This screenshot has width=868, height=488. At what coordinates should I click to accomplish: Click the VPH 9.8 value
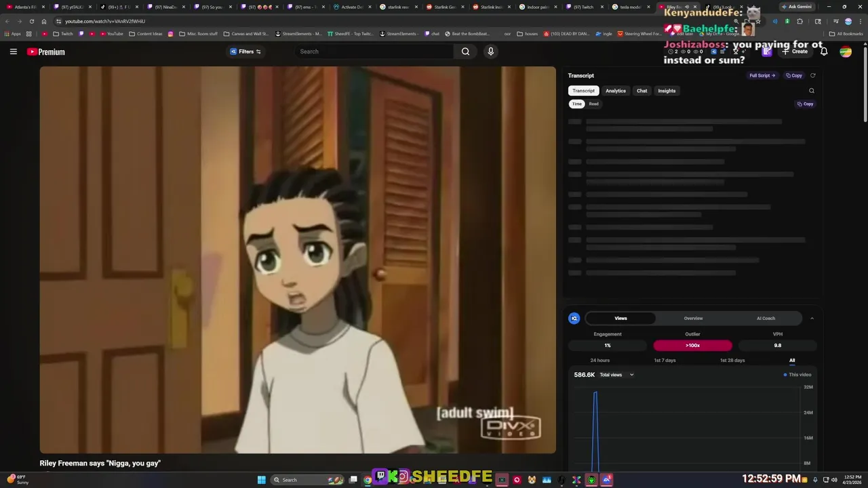(777, 345)
